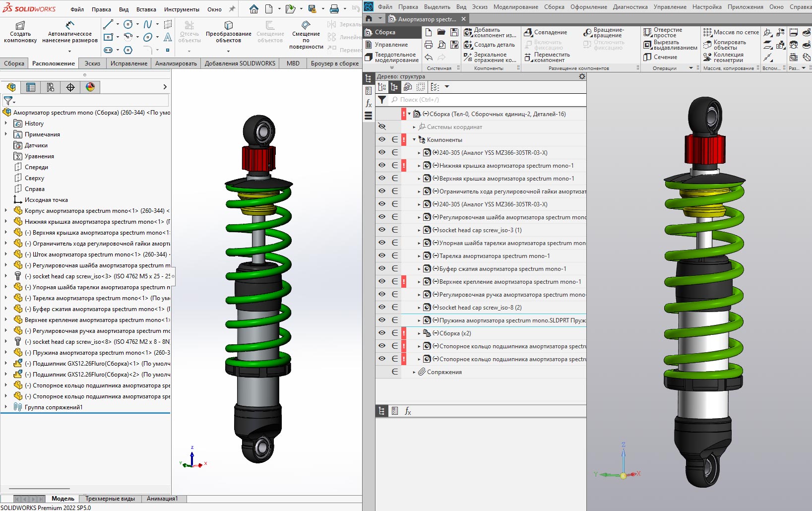Click the Section (Сечение) tool icon

pyautogui.click(x=648, y=57)
